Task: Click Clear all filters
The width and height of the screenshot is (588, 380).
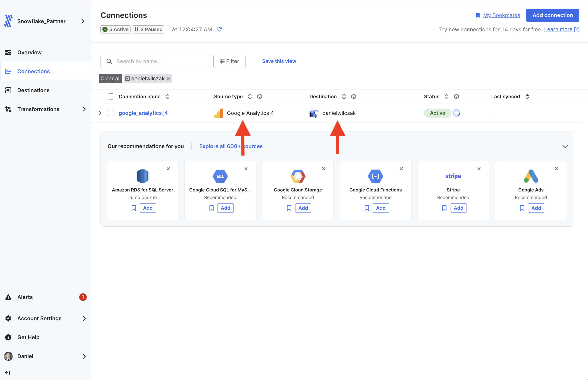Action: [110, 78]
